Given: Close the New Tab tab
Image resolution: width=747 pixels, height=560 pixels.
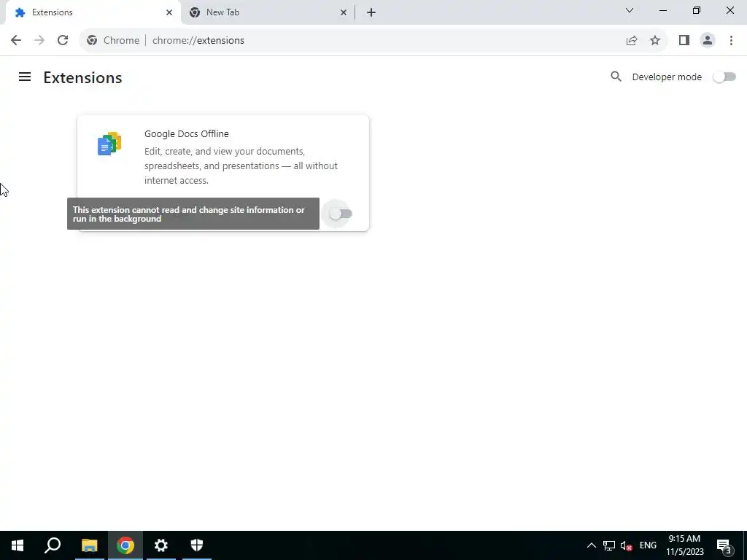Looking at the screenshot, I should click(x=344, y=12).
